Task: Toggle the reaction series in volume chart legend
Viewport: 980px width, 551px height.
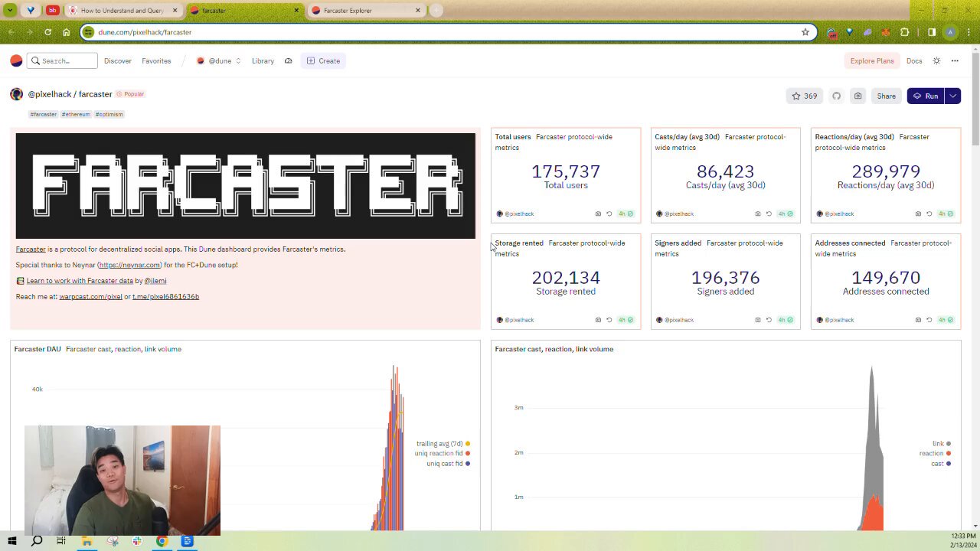Action: click(x=935, y=454)
